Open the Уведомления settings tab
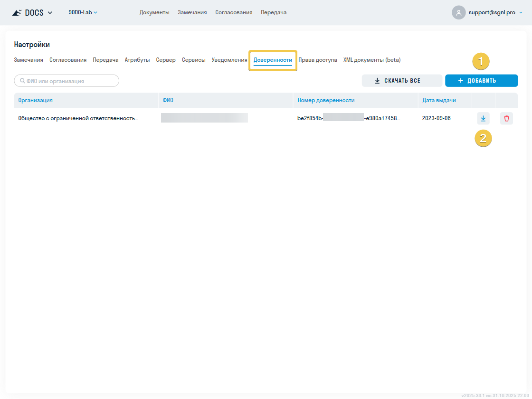The height and width of the screenshot is (399, 532). click(229, 60)
